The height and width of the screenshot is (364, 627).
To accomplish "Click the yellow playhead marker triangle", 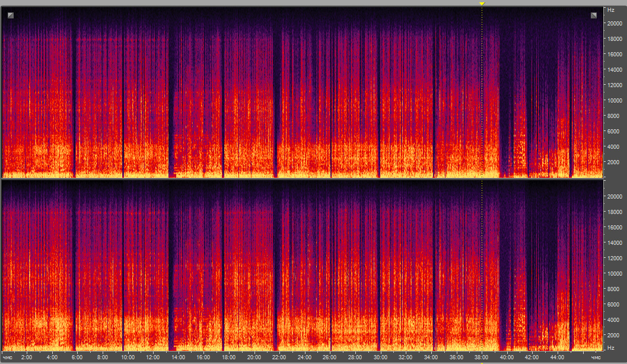I will [x=482, y=4].
